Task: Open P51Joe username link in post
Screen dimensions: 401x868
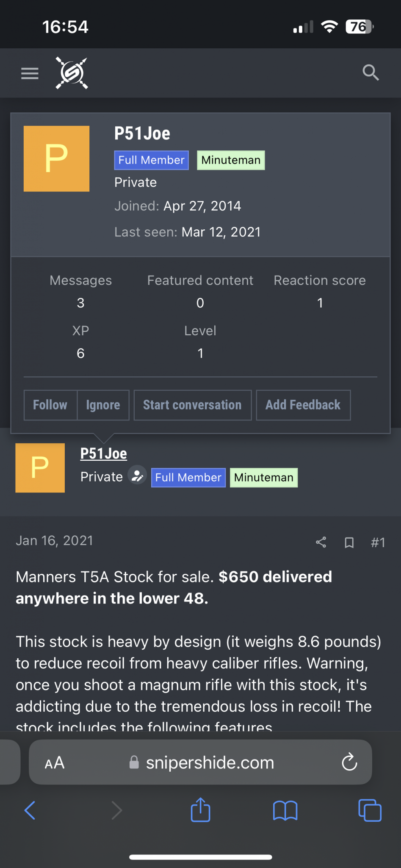Action: [x=104, y=453]
